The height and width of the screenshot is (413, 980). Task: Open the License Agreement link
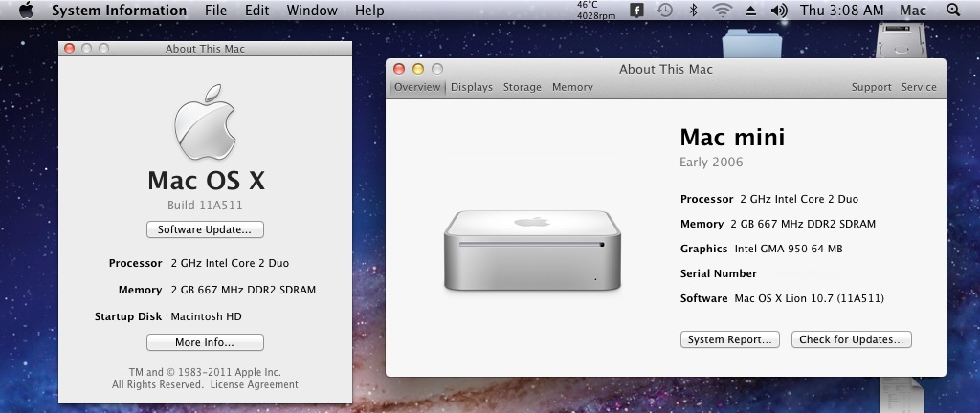(x=254, y=384)
